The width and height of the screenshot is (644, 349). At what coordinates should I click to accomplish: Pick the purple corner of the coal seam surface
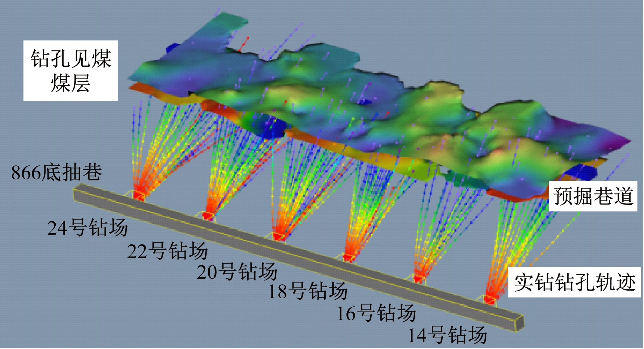point(622,142)
